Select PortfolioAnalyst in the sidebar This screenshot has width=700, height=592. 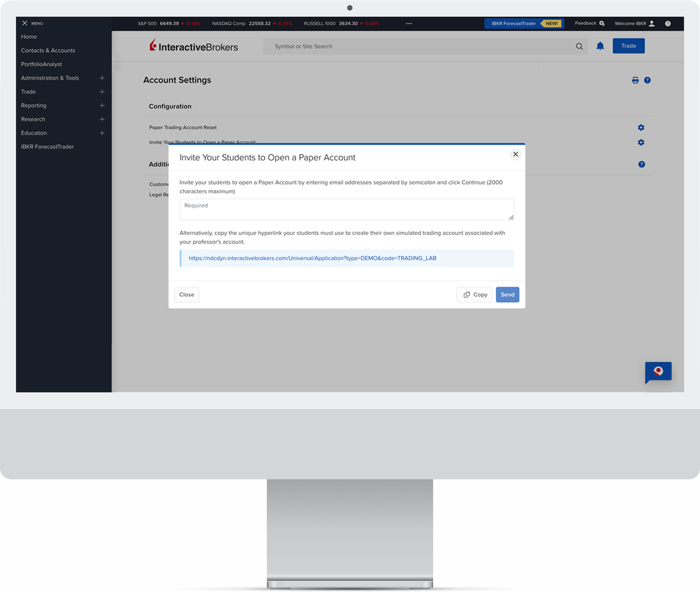[41, 64]
